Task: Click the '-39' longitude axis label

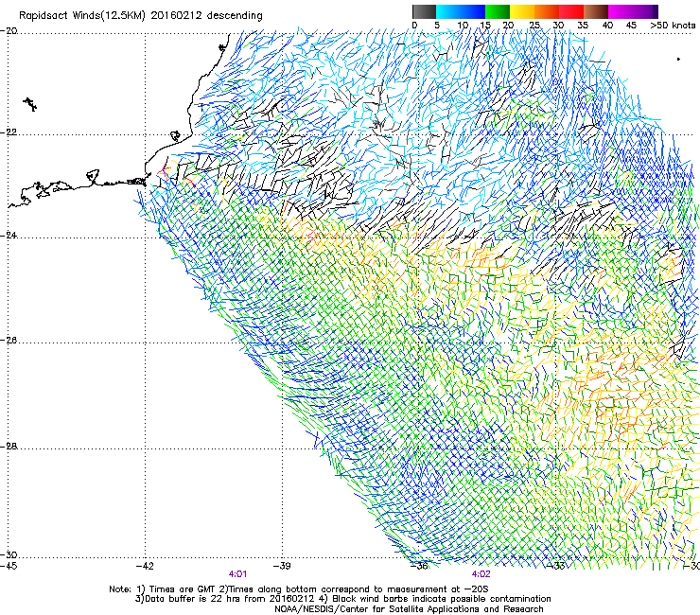Action: [282, 566]
